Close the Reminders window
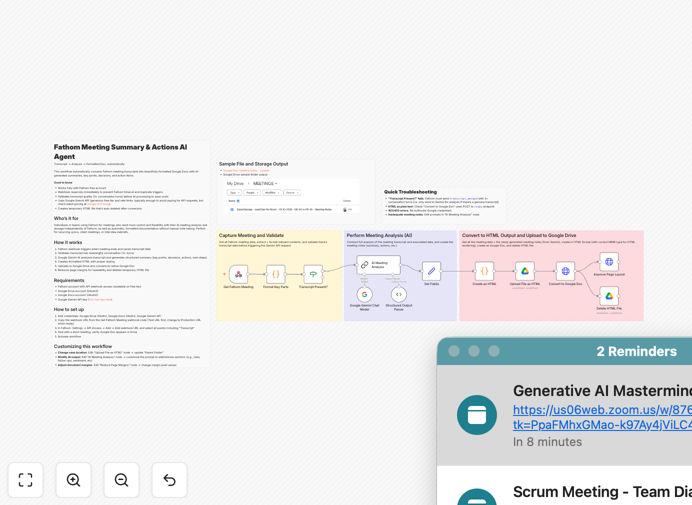The image size is (692, 505). [454, 351]
